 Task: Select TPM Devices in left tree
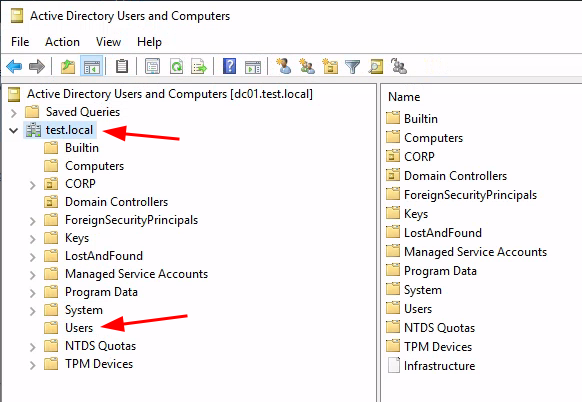(99, 364)
